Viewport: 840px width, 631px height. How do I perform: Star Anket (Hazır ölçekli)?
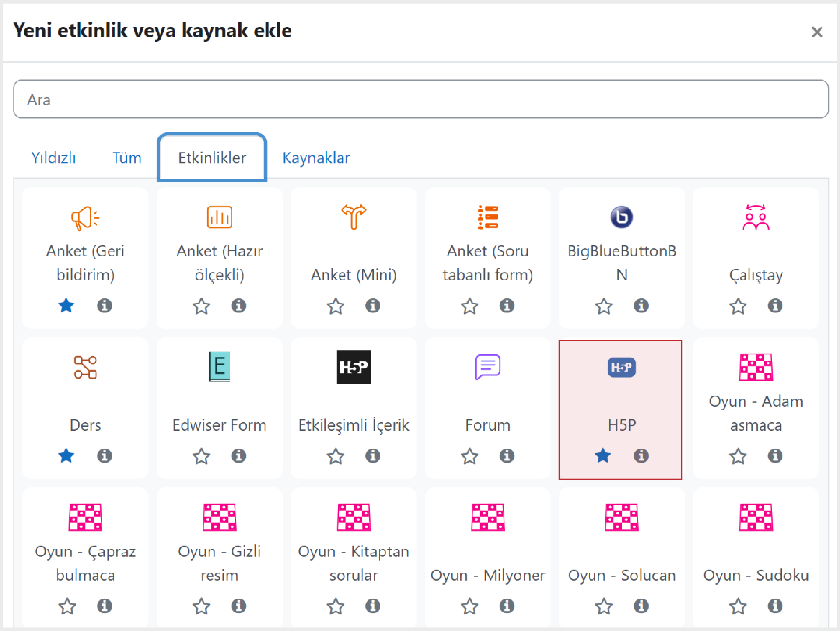point(201,306)
